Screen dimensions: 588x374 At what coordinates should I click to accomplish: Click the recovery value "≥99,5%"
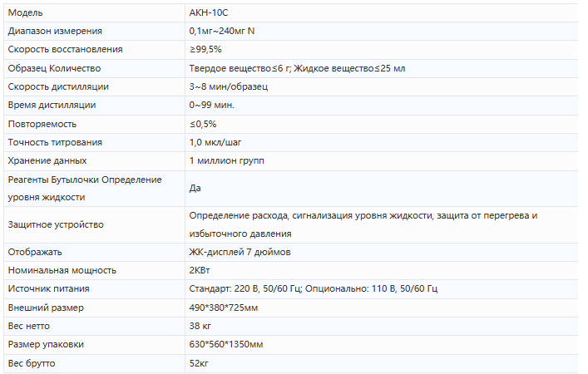[205, 50]
